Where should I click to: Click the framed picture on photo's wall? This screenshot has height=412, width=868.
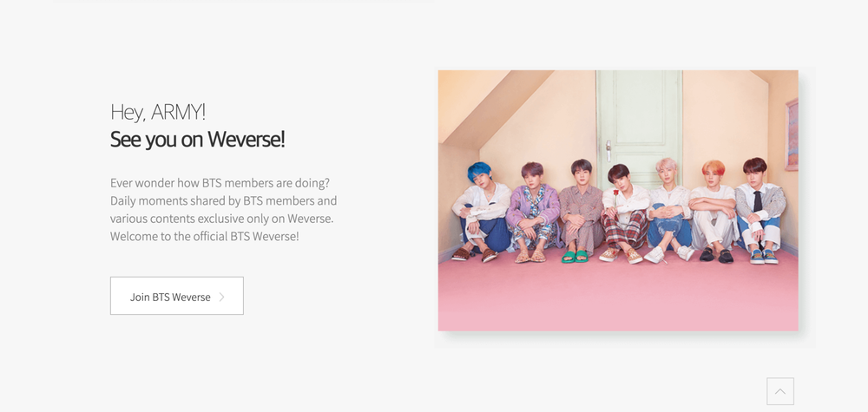pyautogui.click(x=792, y=134)
